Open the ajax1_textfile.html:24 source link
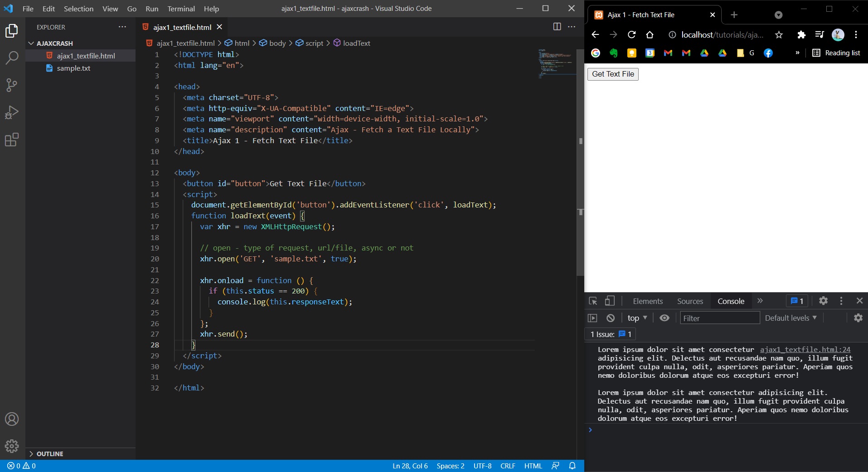The image size is (868, 472). click(x=805, y=349)
